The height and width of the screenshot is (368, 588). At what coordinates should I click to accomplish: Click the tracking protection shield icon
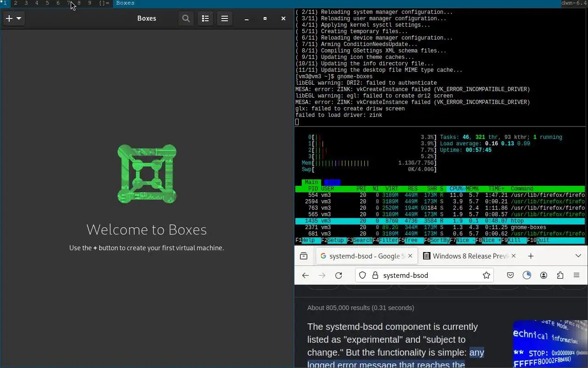tap(362, 275)
